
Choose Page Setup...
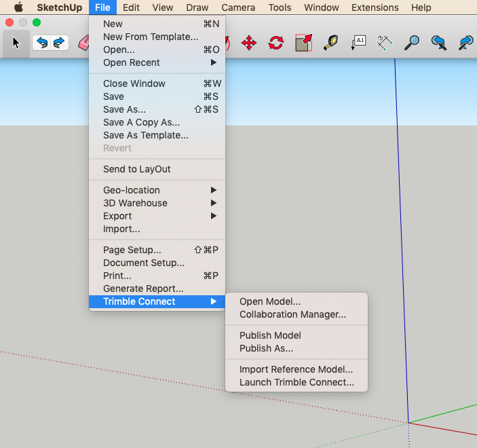(x=157, y=250)
